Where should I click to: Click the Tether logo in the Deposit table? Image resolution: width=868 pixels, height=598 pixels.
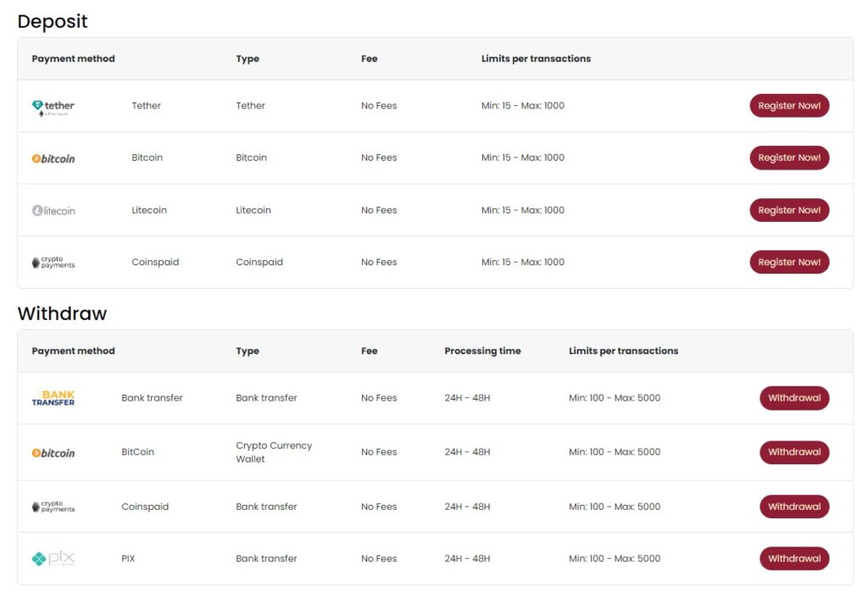[53, 107]
